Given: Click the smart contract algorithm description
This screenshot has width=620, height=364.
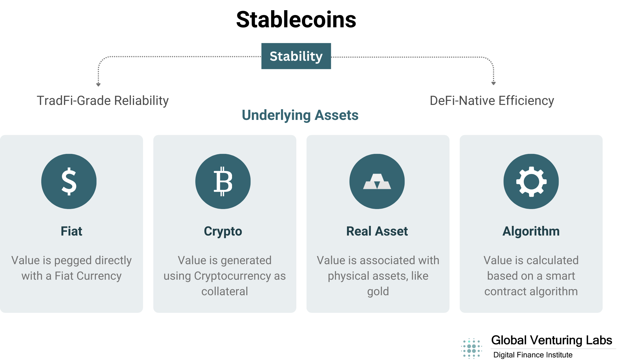Looking at the screenshot, I should [x=531, y=276].
